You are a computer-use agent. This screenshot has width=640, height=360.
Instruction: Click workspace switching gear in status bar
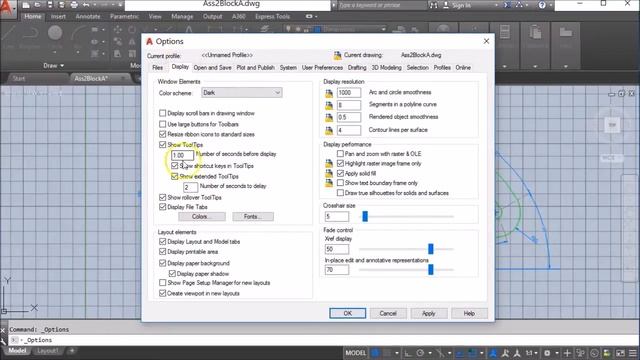(x=547, y=353)
